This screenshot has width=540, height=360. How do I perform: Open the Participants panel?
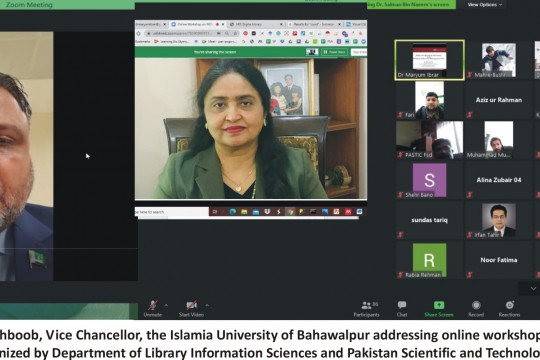coord(366,309)
